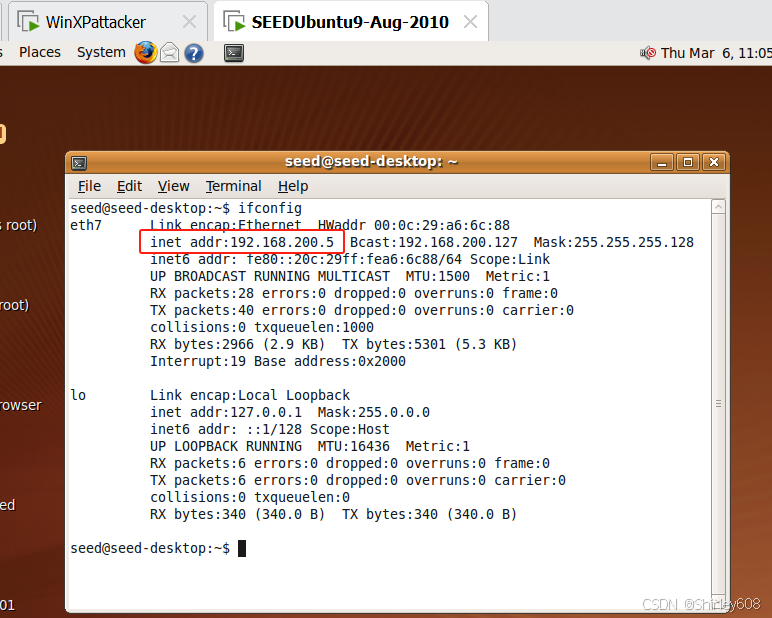Click the Interrupt:19 Base address:0x2000 line
The width and height of the screenshot is (772, 618).
click(x=278, y=361)
